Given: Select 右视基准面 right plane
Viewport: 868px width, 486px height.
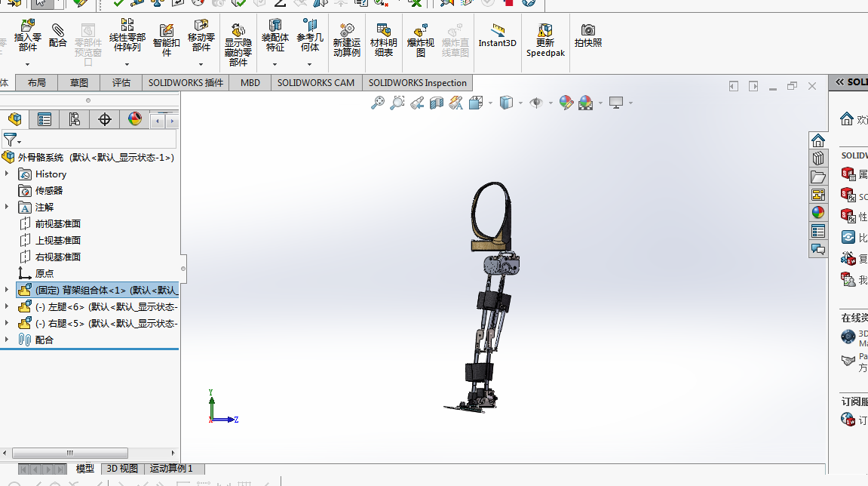Looking at the screenshot, I should (57, 257).
